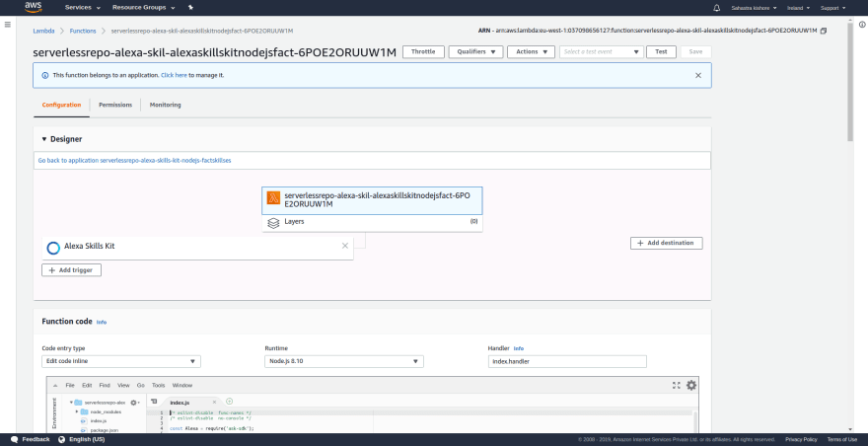Open the editor File menu

click(x=70, y=385)
